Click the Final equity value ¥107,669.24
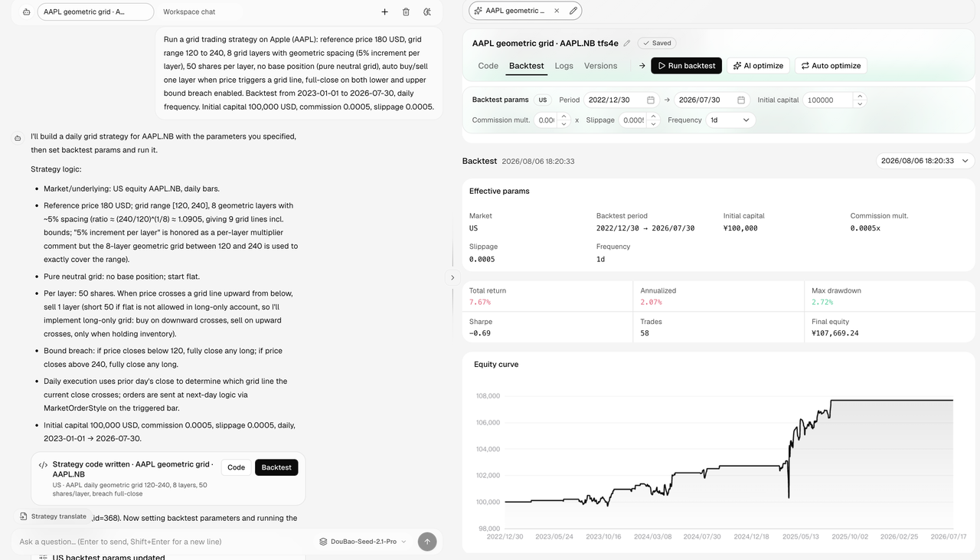This screenshot has height=560, width=980. click(835, 333)
